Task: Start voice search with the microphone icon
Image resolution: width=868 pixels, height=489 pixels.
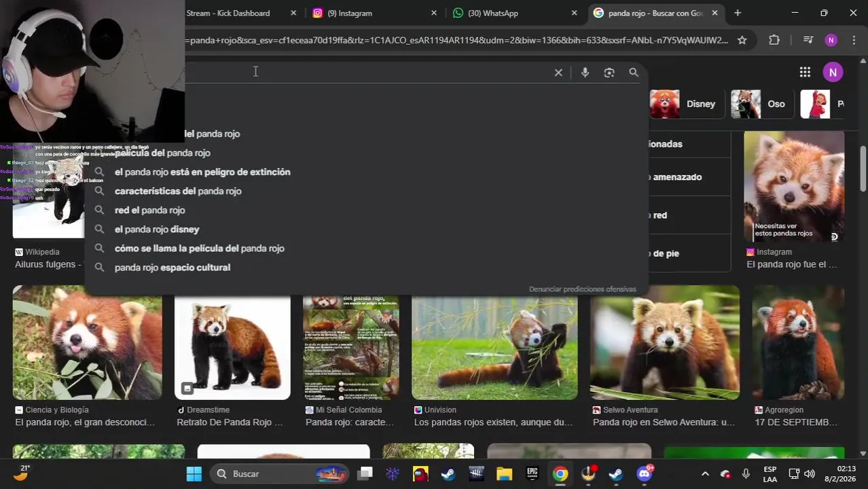Action: tap(585, 73)
